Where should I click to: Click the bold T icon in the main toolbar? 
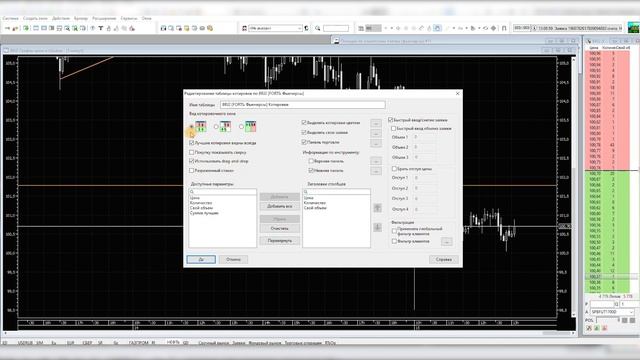tap(100, 28)
